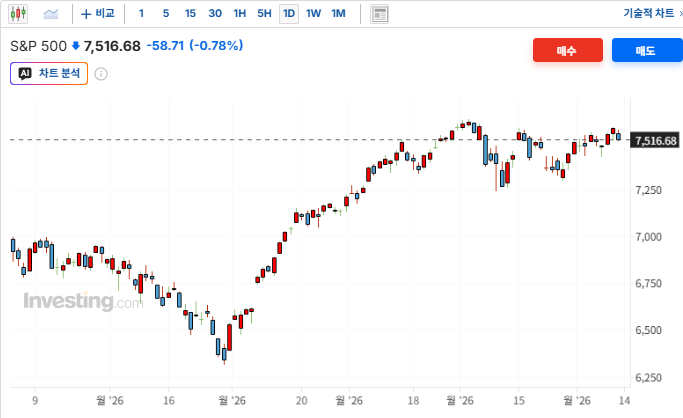
Task: Select the 1M monthly interval
Action: (x=338, y=13)
